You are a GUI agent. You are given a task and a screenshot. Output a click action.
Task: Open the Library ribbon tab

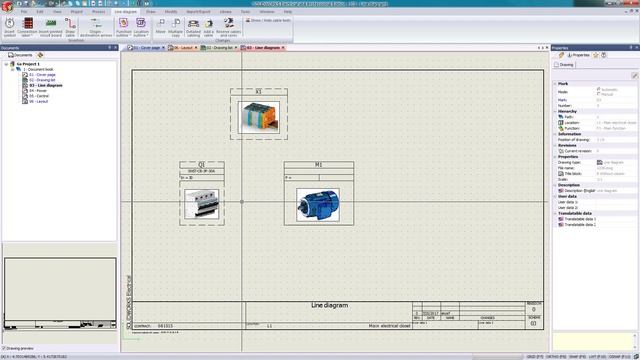click(x=225, y=12)
